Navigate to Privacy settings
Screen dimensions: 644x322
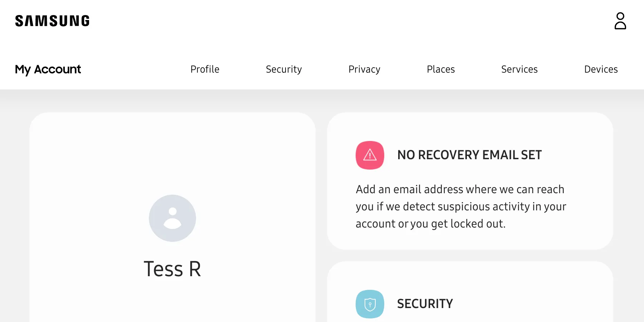[x=364, y=69]
